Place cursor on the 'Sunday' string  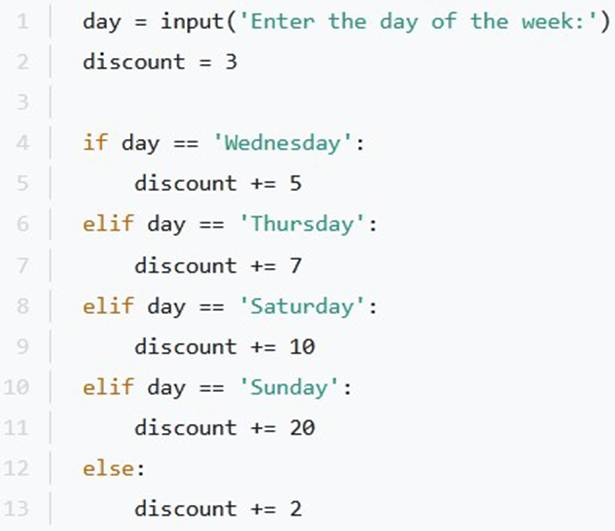pos(289,387)
